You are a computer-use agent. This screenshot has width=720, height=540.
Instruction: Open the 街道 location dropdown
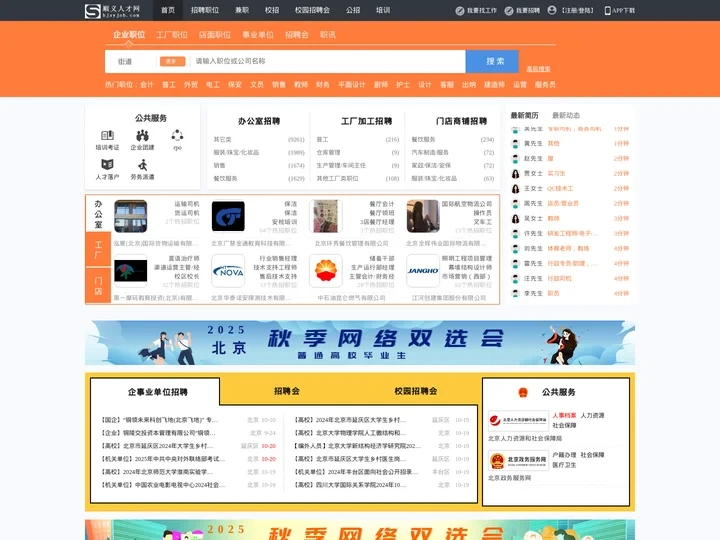point(125,62)
